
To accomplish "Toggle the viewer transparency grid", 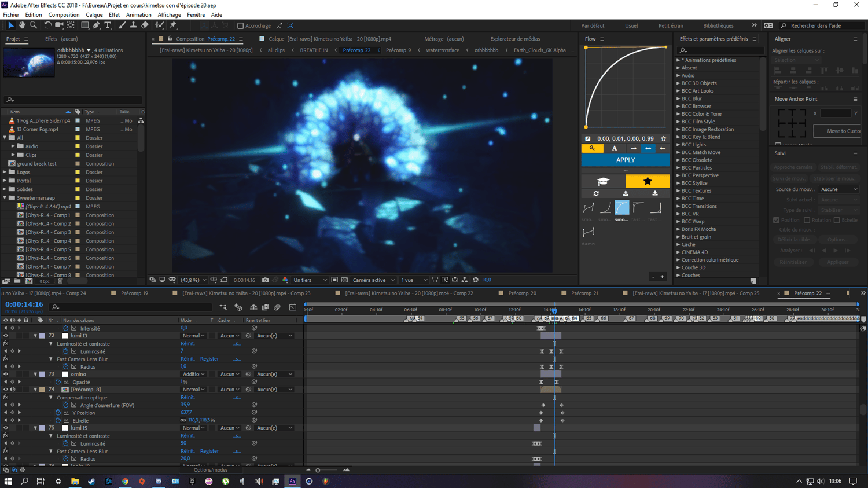I will coord(344,280).
